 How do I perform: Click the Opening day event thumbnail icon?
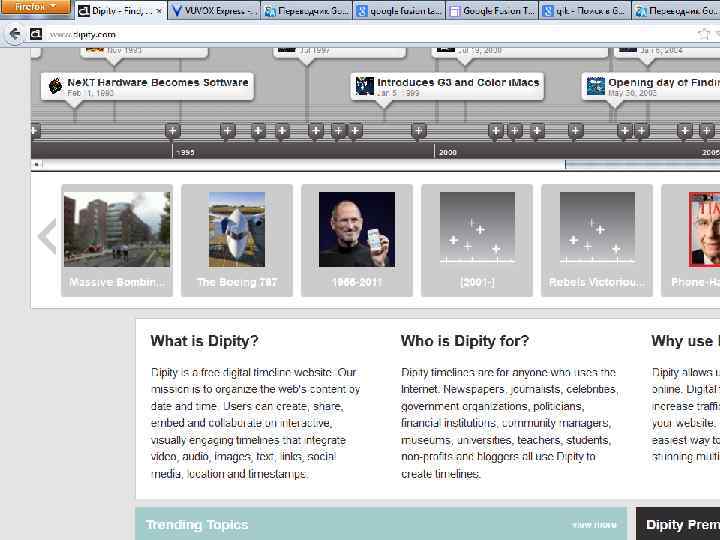pos(596,86)
